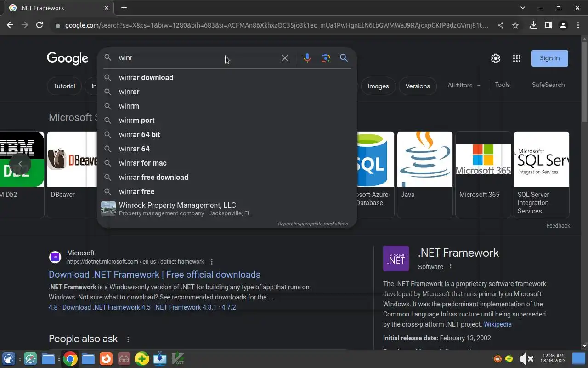The height and width of the screenshot is (368, 588).
Task: Reload the current page
Action: click(x=40, y=25)
